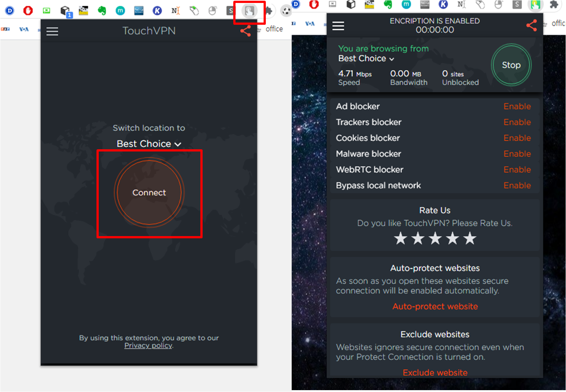Viewport: 566px width, 392px height.
Task: Click the green Evernote elephant in left browser
Action: click(102, 10)
